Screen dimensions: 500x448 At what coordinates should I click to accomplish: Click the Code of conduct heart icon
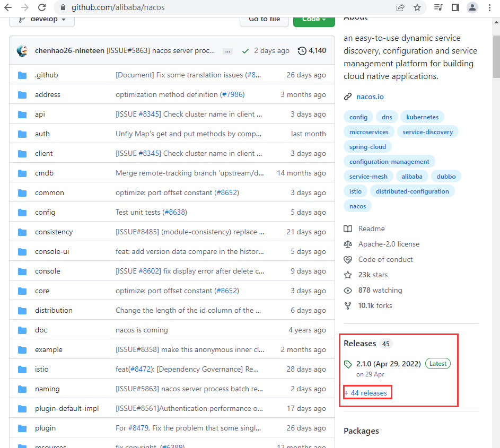tap(348, 260)
